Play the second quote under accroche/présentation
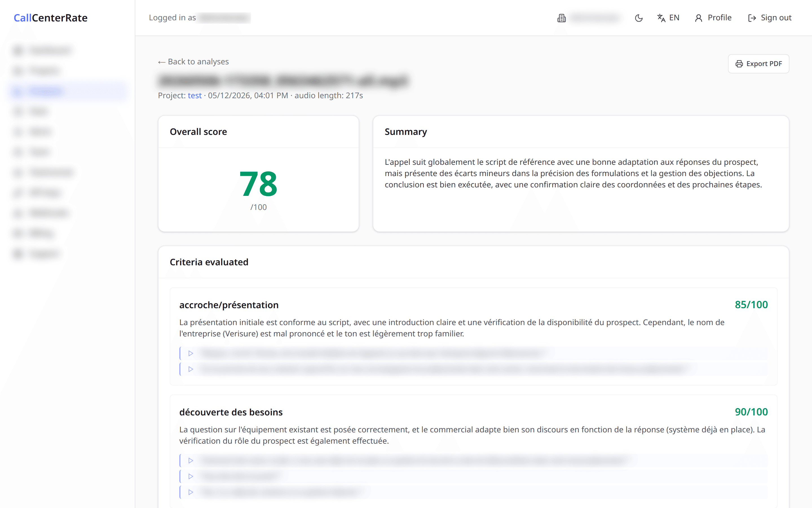 pos(191,369)
